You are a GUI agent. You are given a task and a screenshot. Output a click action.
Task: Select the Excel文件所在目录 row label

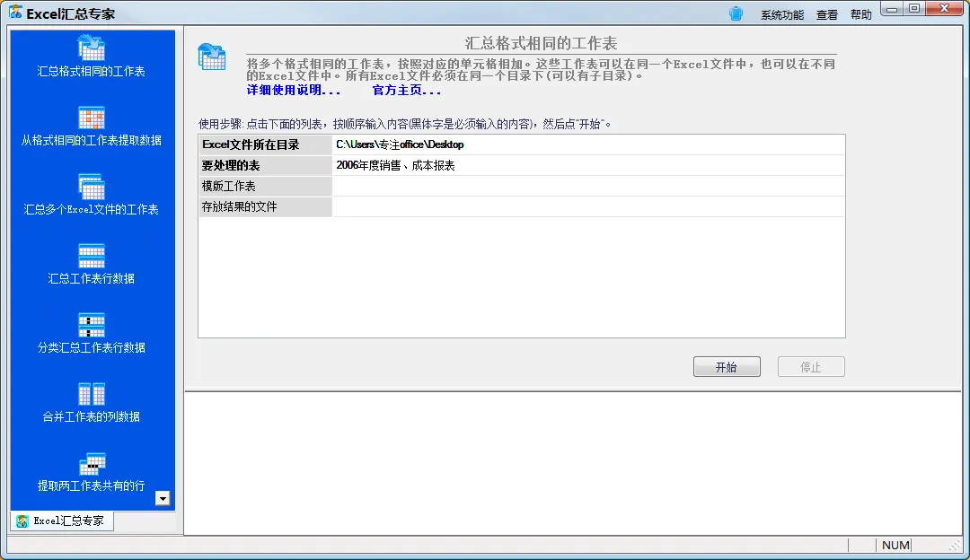265,144
